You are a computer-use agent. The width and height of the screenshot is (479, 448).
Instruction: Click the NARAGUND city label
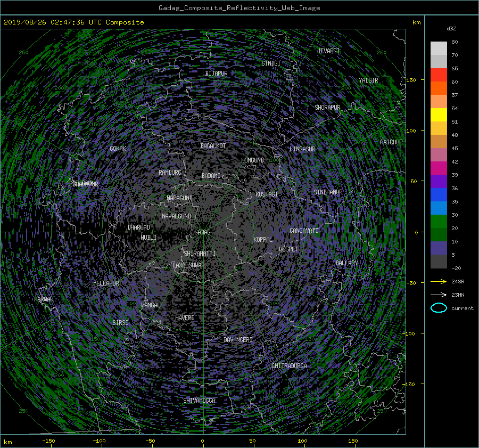180,198
